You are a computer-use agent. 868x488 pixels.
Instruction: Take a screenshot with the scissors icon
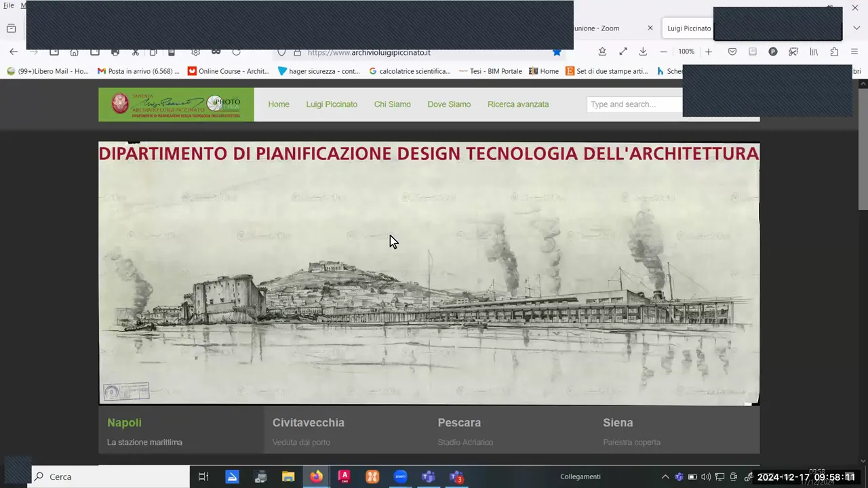pyautogui.click(x=793, y=52)
